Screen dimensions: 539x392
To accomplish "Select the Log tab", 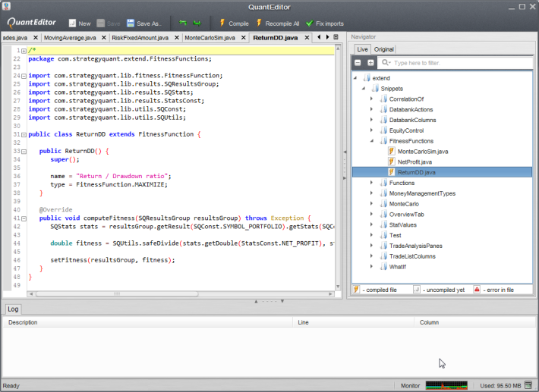I will point(13,309).
